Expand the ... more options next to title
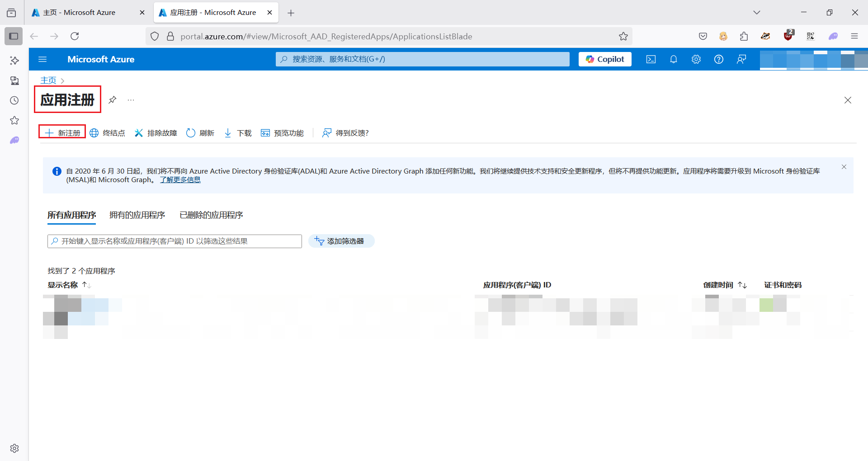Image resolution: width=868 pixels, height=461 pixels. point(131,100)
